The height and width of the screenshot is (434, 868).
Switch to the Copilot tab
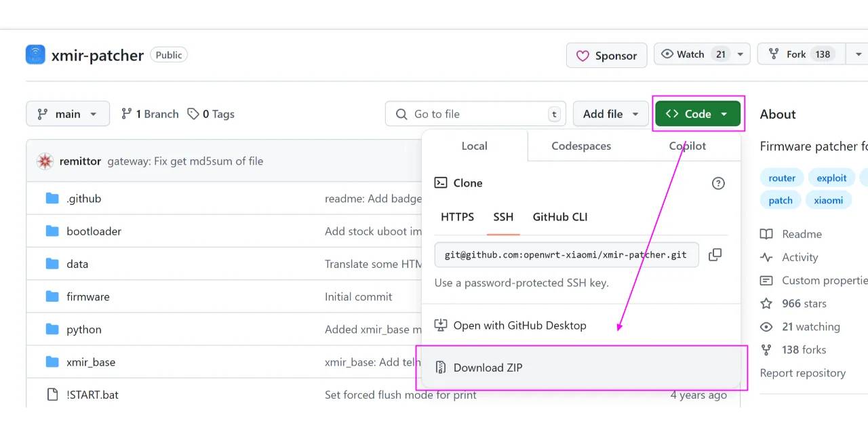click(688, 146)
